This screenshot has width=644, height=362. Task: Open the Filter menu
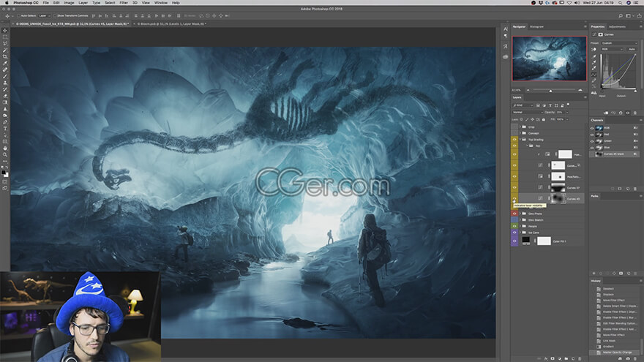click(x=124, y=2)
